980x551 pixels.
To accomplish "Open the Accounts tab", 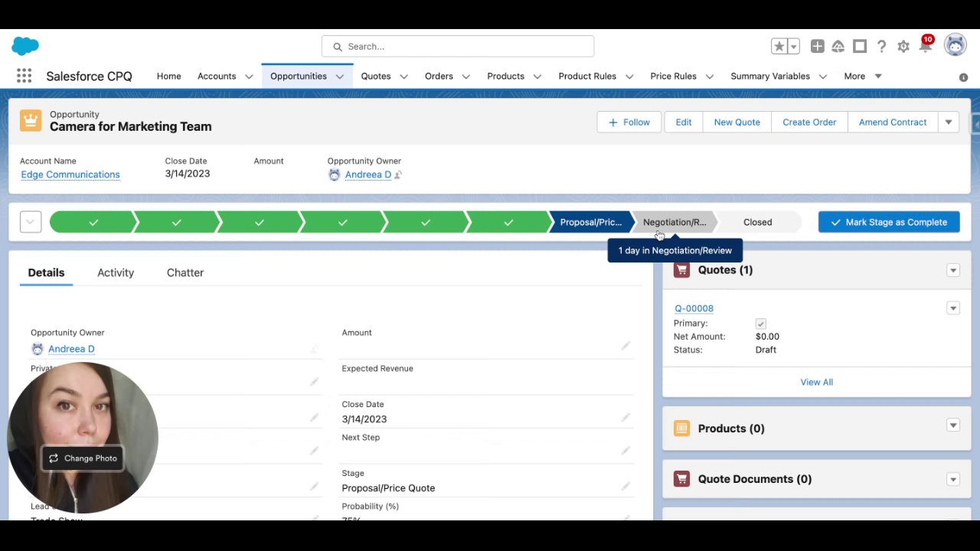I will pos(217,77).
